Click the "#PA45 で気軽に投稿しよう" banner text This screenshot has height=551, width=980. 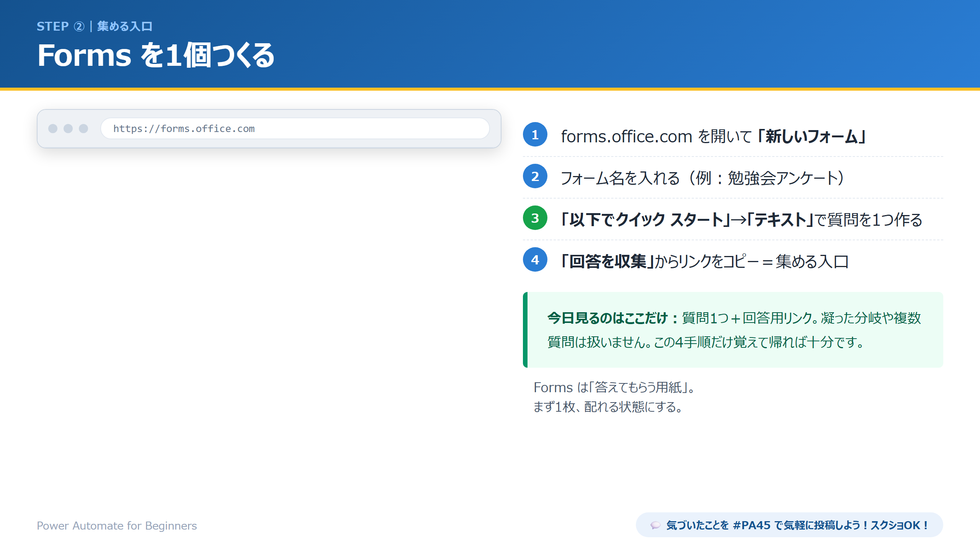(796, 525)
